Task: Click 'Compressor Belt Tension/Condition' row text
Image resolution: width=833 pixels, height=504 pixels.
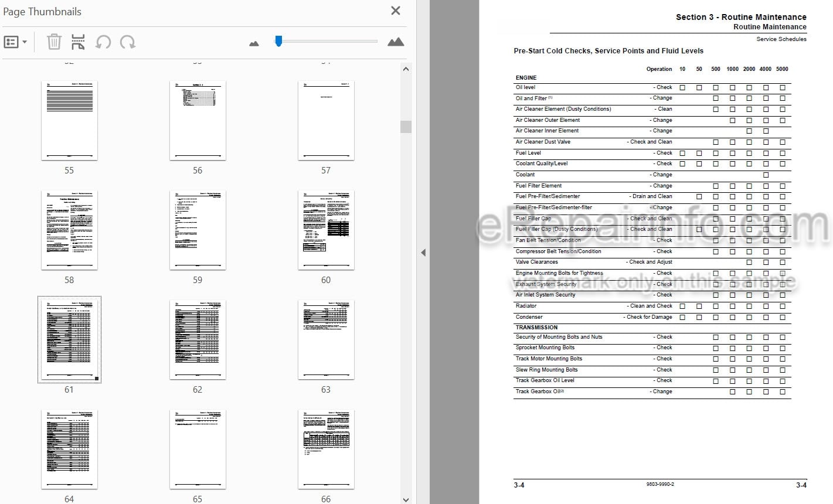Action: click(558, 251)
